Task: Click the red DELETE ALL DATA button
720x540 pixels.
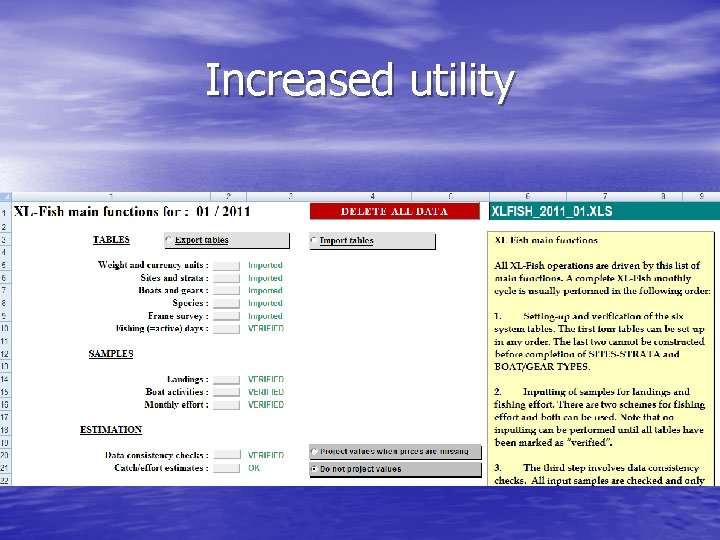Action: [x=394, y=211]
